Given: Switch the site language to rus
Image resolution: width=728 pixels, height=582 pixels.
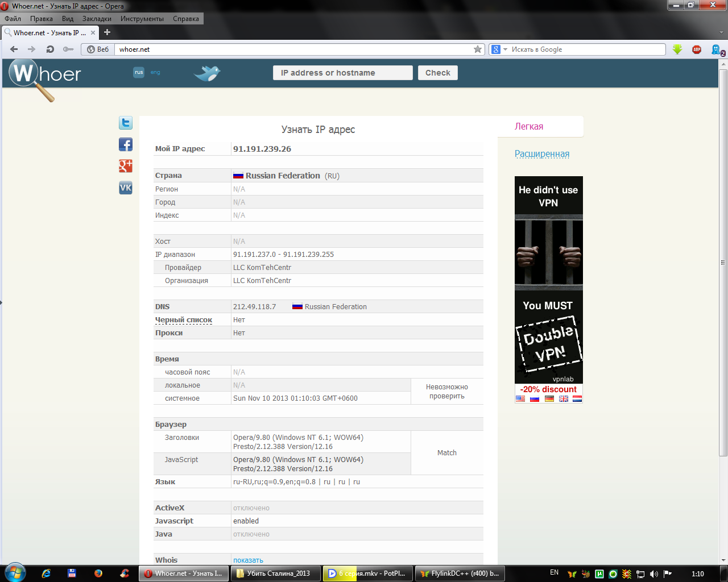Looking at the screenshot, I should pos(139,72).
